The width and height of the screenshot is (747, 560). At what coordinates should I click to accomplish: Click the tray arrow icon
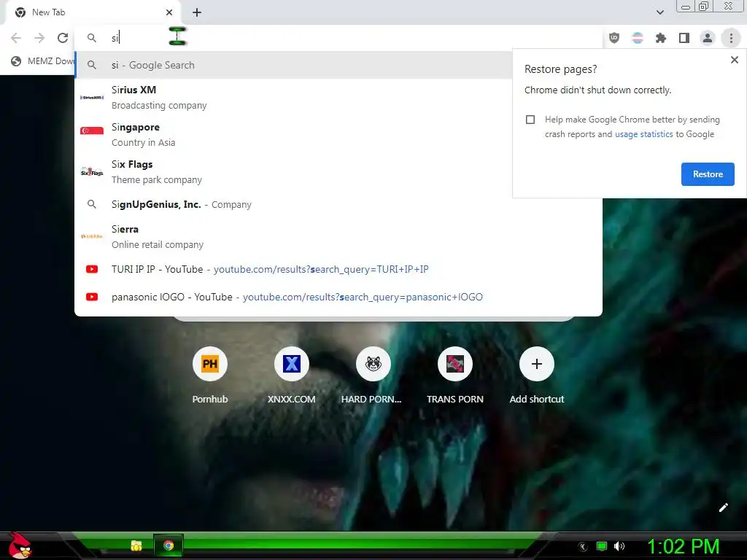click(x=583, y=547)
